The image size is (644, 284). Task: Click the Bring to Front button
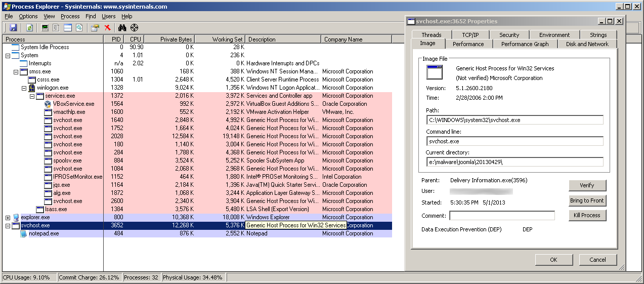(587, 200)
